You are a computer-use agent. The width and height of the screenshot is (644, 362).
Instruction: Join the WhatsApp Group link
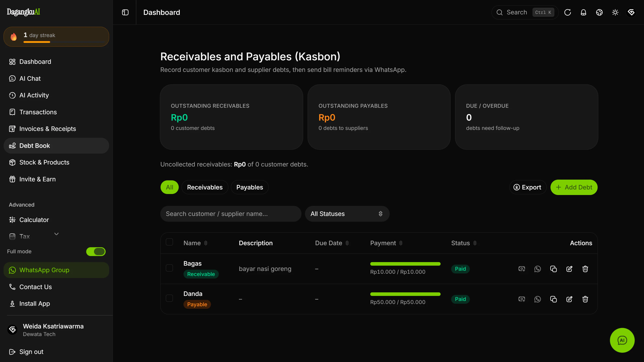56,270
